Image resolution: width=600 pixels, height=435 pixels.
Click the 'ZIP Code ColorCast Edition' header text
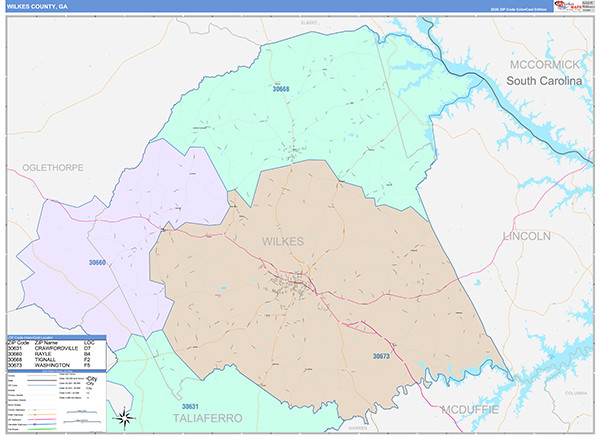518,9
